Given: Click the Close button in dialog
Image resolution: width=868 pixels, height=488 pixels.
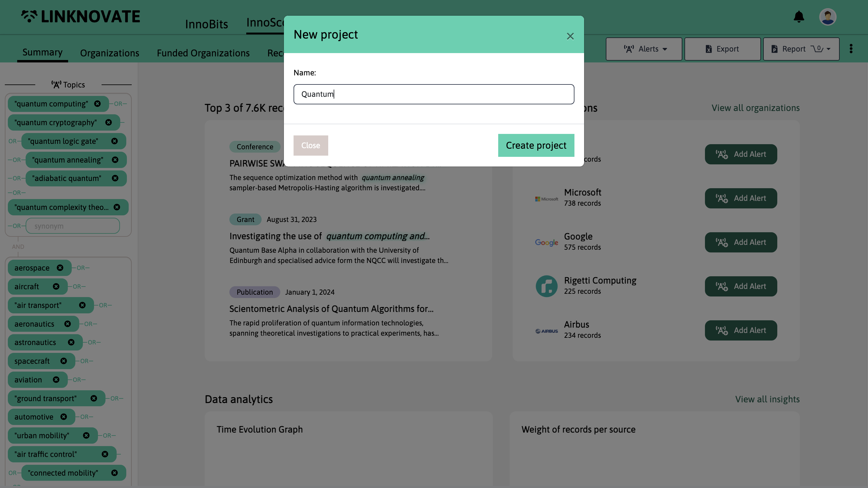Looking at the screenshot, I should (311, 145).
